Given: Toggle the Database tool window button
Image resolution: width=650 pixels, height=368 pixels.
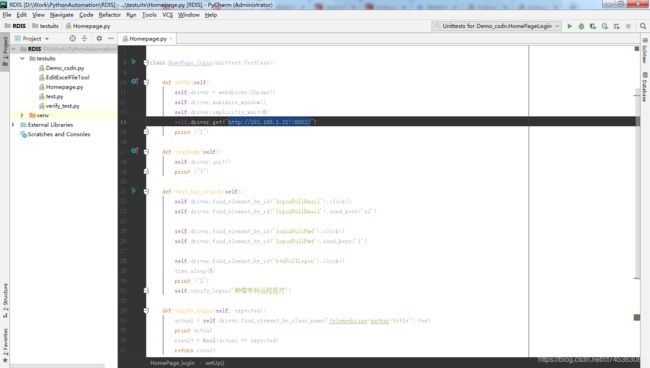Looking at the screenshot, I should [645, 87].
